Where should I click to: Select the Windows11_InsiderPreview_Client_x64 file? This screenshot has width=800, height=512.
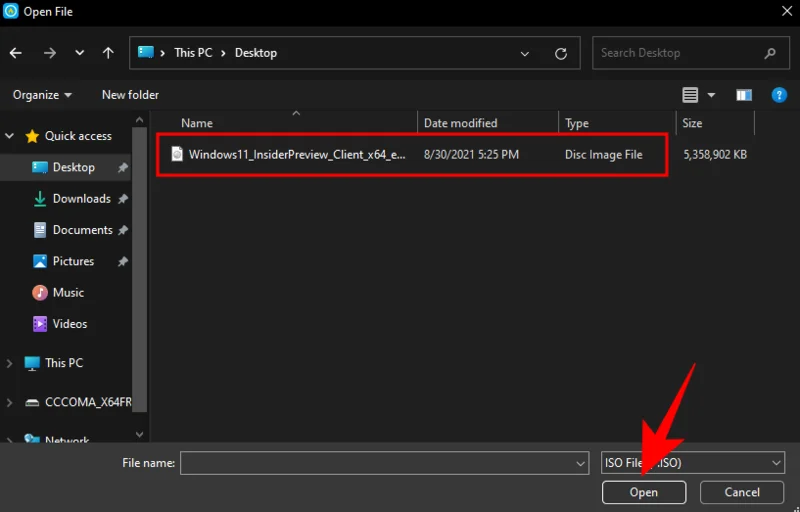pos(297,155)
